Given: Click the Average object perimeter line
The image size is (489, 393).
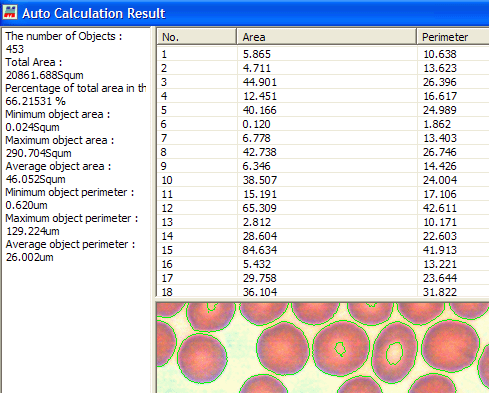Looking at the screenshot, I should point(70,244).
